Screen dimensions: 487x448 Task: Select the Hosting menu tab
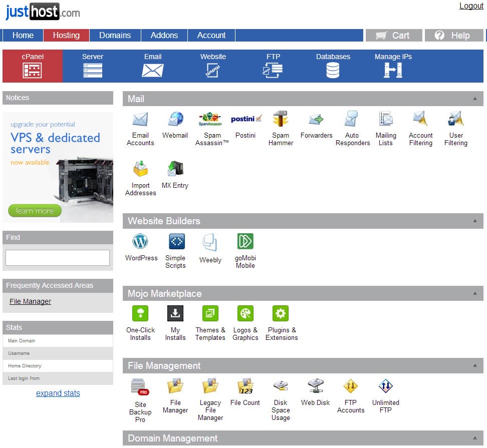click(x=67, y=36)
